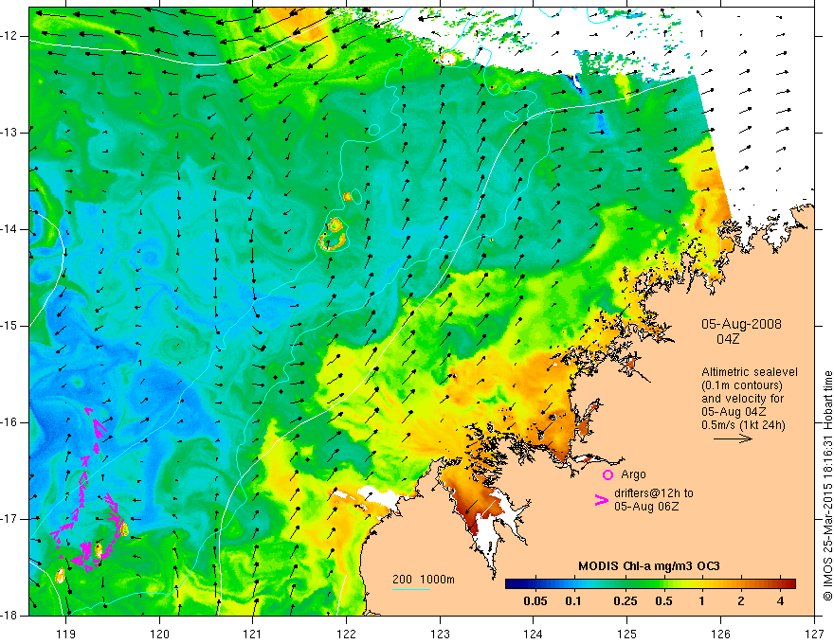Click the 0.25 colorbar tick label
This screenshot has height=644, width=834.
tap(625, 601)
